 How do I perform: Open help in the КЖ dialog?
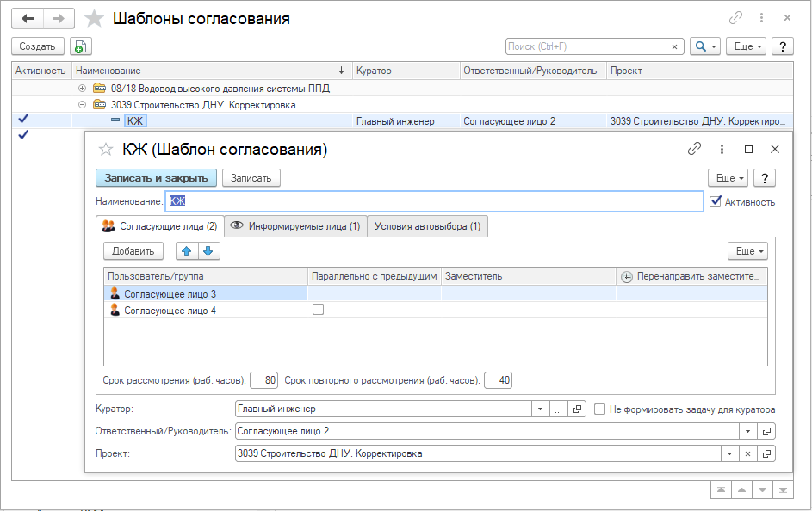[x=764, y=178]
